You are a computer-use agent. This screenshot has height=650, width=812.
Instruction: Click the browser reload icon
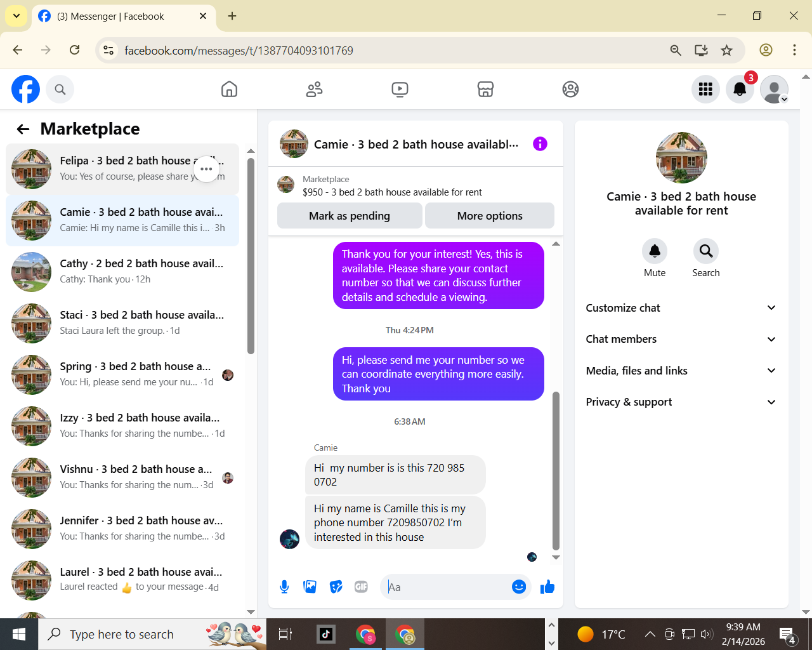[x=74, y=50]
